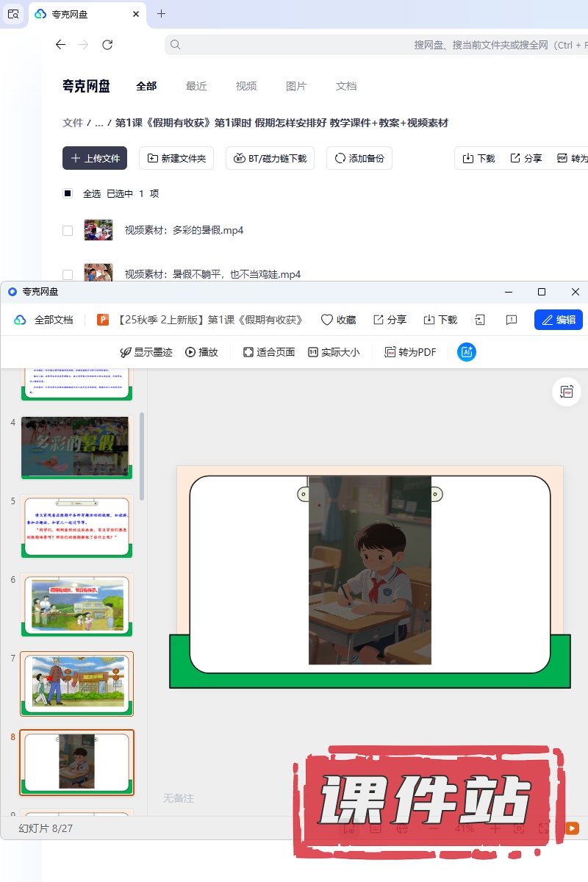
Task: Click the slide panel vertical scrollbar
Action: [x=142, y=456]
